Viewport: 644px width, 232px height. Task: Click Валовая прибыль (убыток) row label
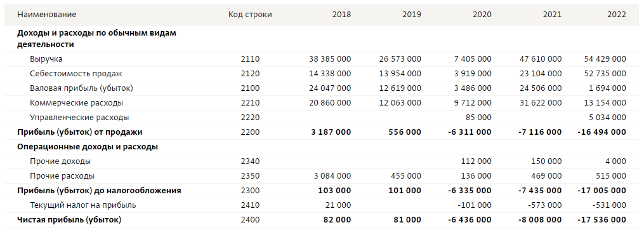tap(81, 88)
